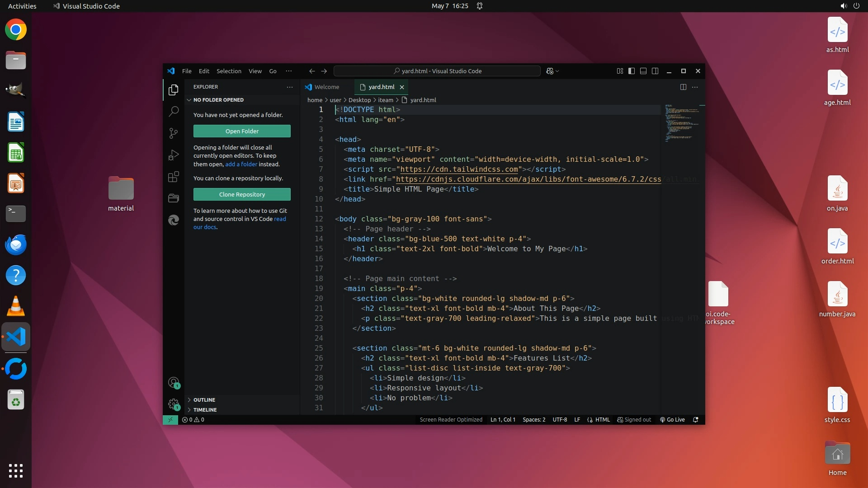Viewport: 868px width, 488px height.
Task: Click the notifications bell in status bar
Action: [x=696, y=420]
